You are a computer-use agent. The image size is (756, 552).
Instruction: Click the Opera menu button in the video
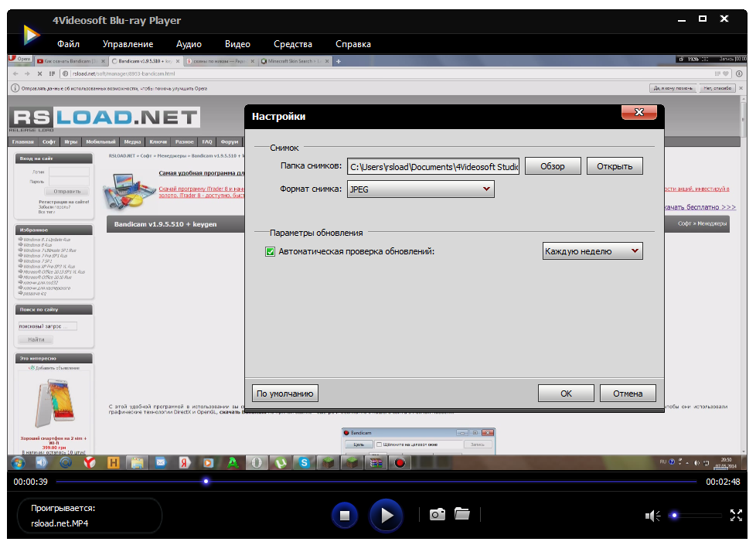click(x=20, y=59)
